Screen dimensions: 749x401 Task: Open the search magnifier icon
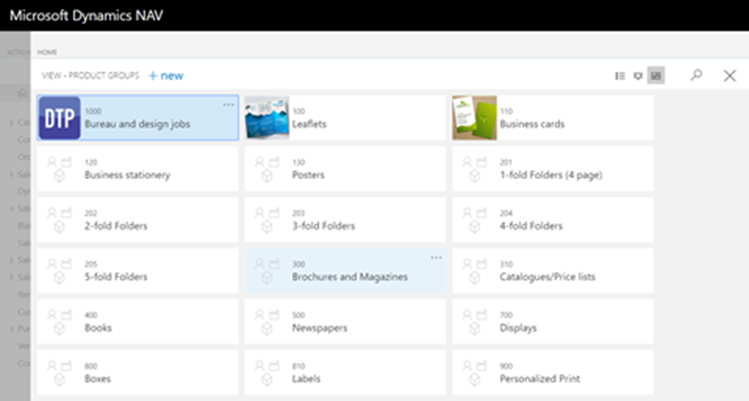696,75
